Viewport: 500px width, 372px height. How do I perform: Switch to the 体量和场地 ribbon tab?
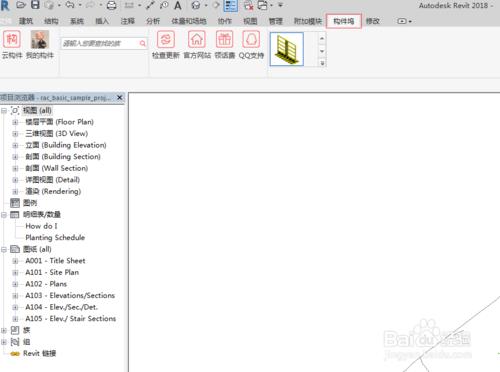189,21
